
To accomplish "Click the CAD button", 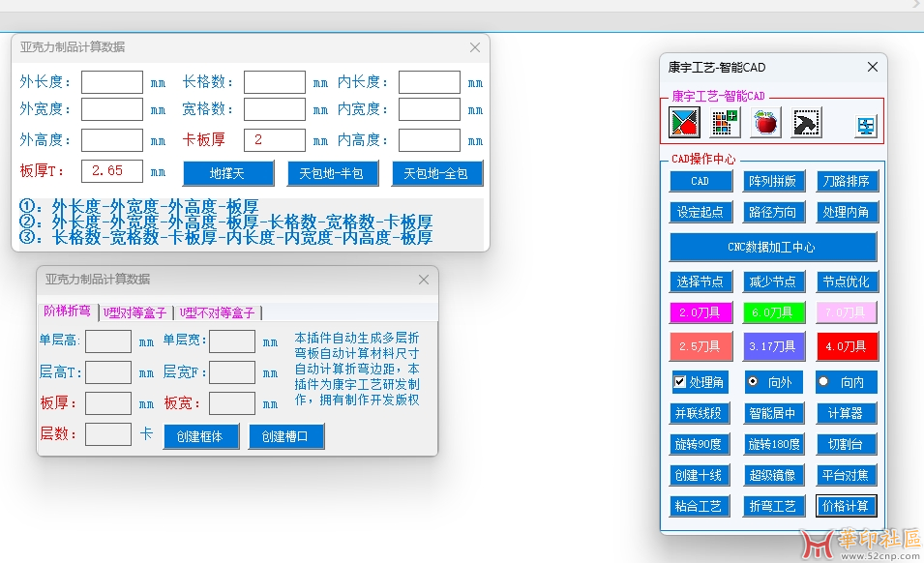I will pyautogui.click(x=700, y=182).
